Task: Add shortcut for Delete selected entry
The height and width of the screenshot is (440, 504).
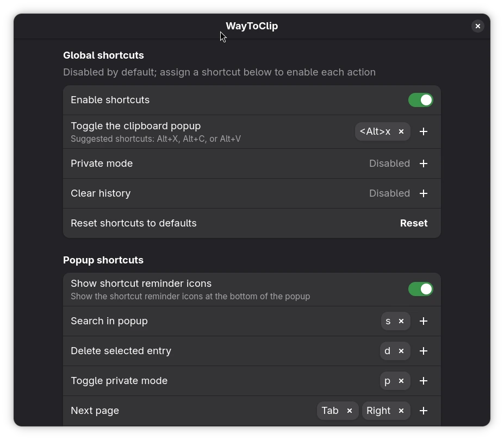Action: [x=424, y=351]
